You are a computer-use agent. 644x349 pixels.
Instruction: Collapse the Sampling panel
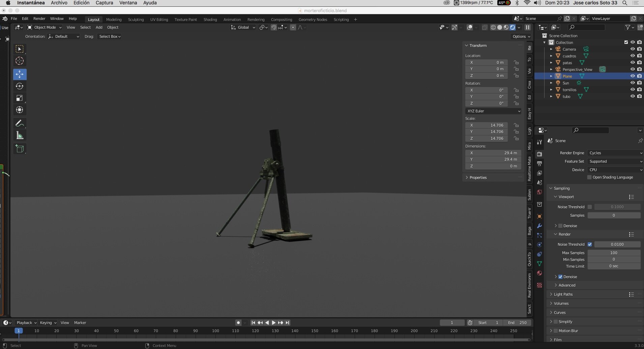click(x=561, y=188)
